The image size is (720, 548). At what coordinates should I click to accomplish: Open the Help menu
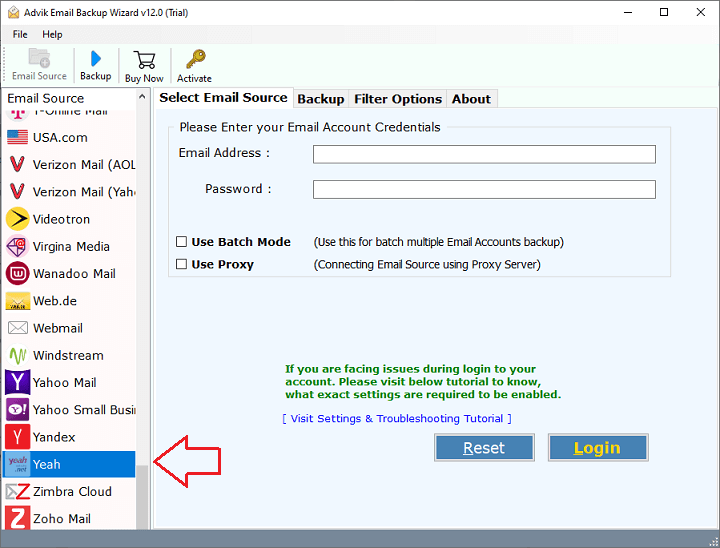pos(52,34)
